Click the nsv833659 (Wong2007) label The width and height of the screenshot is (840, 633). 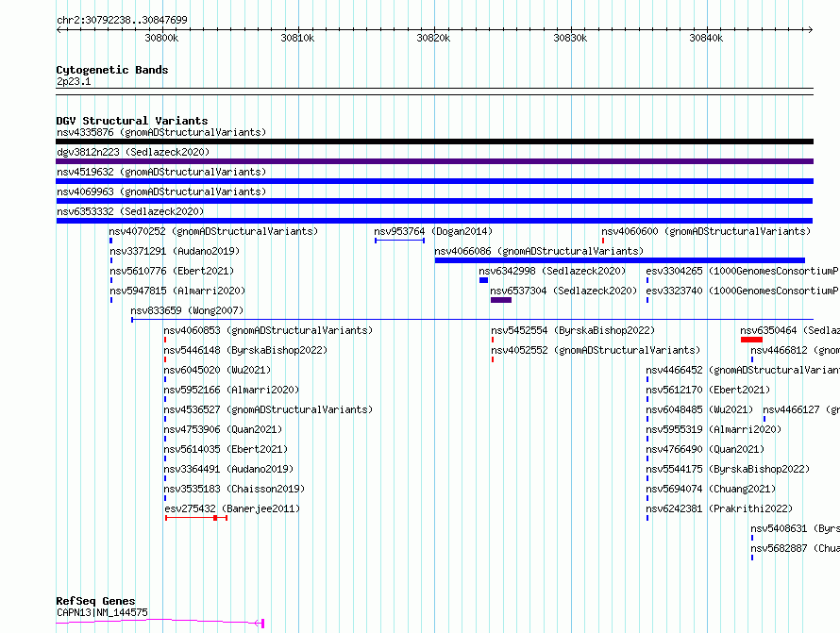click(x=187, y=310)
